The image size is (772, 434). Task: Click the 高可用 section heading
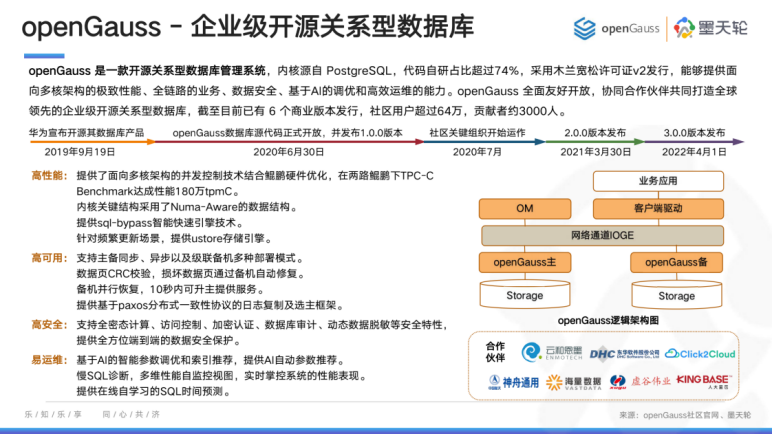[x=49, y=258]
